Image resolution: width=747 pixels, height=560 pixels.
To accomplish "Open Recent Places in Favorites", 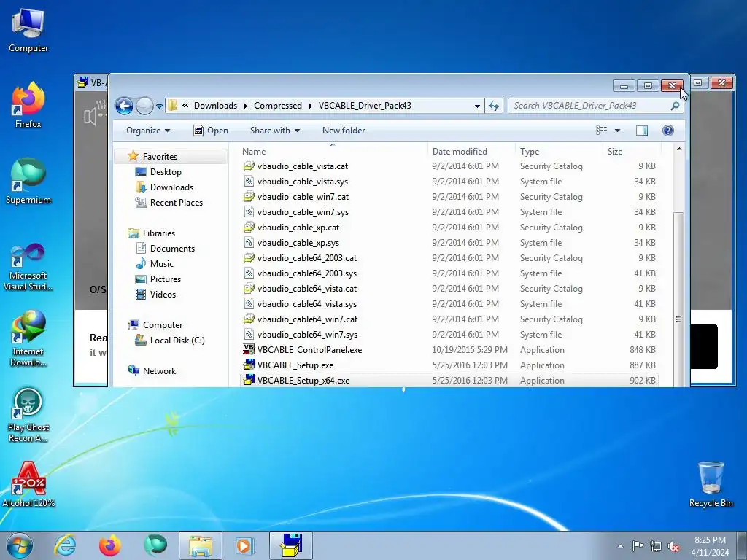I will pos(177,203).
